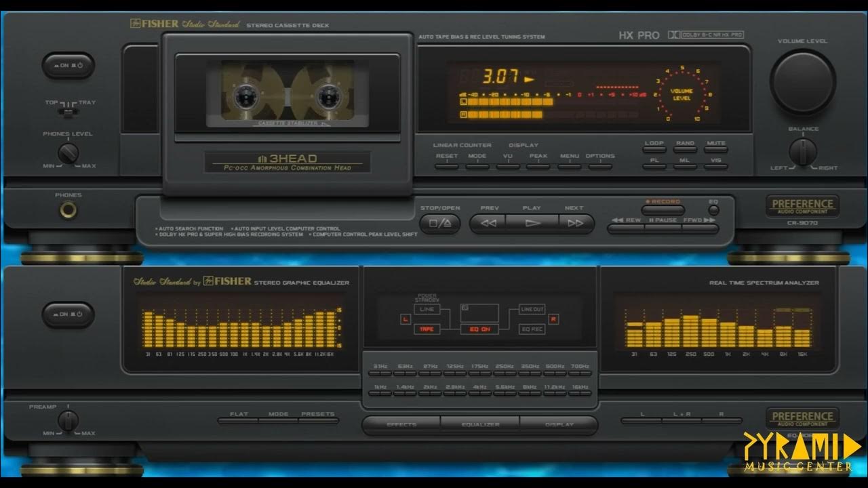Screen dimensions: 868x488
Task: Open the media library with ML button
Action: 685,167
